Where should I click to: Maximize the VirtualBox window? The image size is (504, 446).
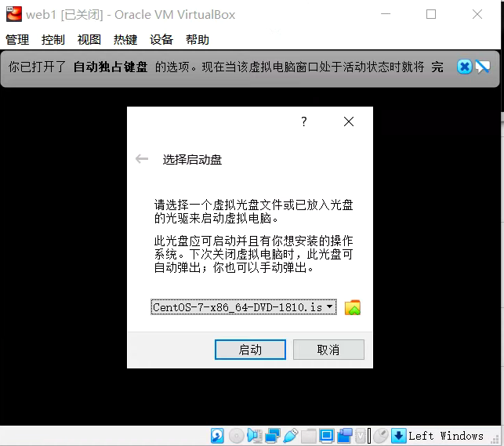tap(431, 14)
